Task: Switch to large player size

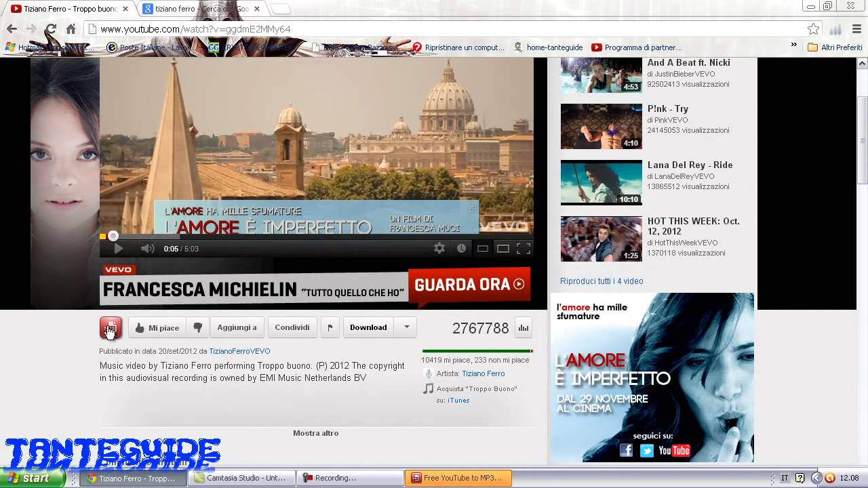Action: coord(503,249)
